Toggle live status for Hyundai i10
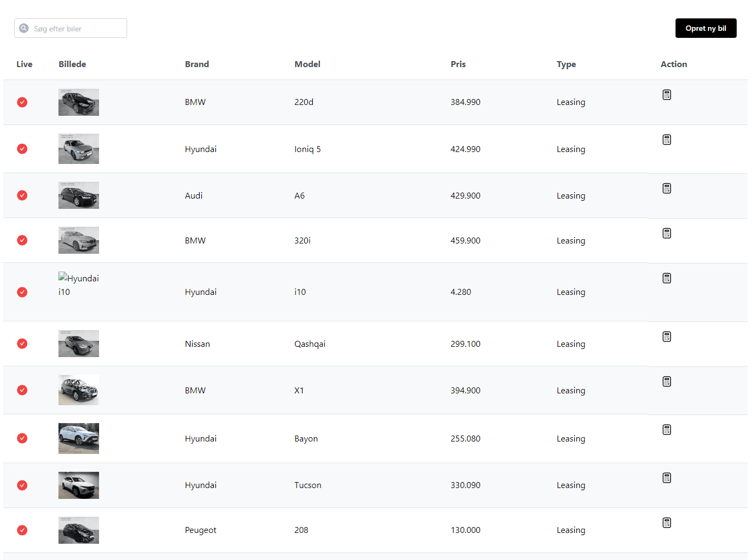754x560 pixels. point(22,292)
